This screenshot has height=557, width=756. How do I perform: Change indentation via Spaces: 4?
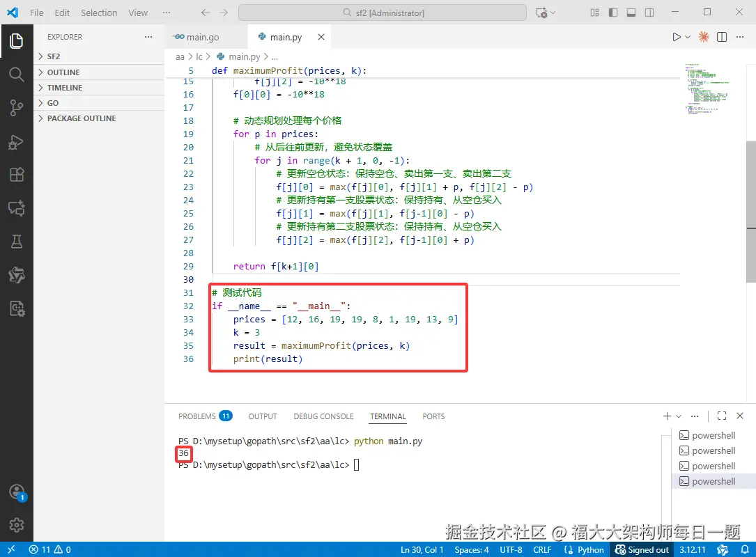click(x=472, y=550)
